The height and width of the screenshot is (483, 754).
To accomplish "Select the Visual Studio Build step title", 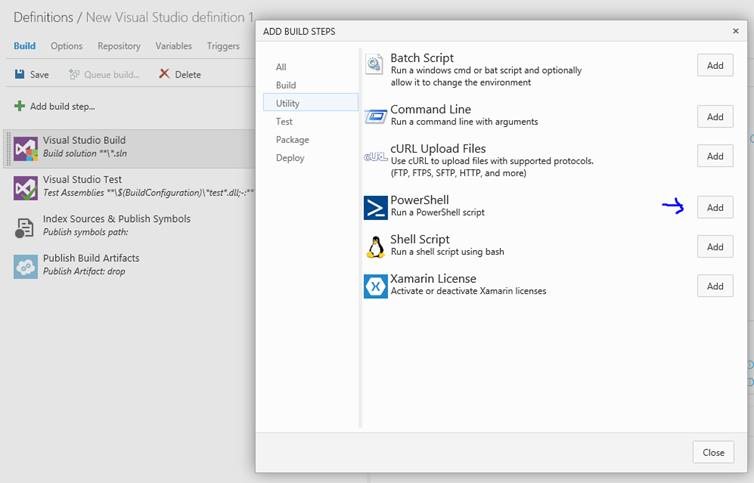I will pyautogui.click(x=84, y=140).
